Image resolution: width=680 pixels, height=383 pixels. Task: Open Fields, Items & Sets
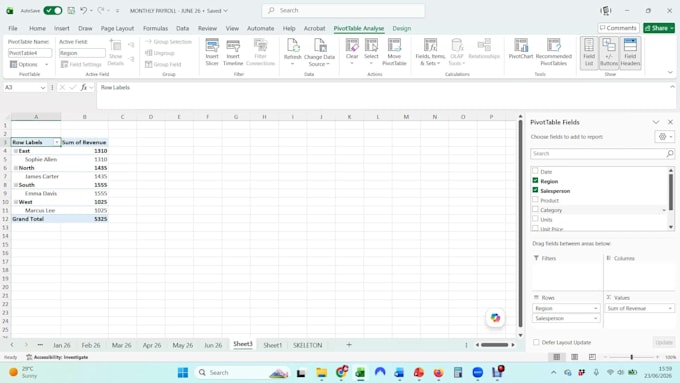pyautogui.click(x=430, y=52)
